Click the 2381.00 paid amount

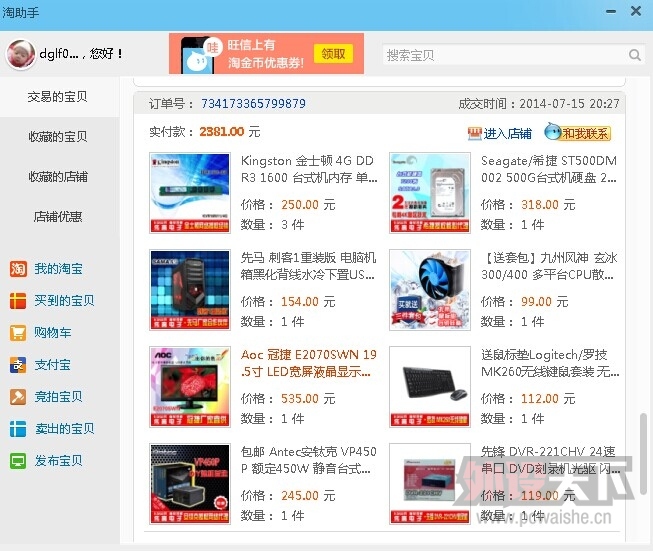click(x=222, y=132)
